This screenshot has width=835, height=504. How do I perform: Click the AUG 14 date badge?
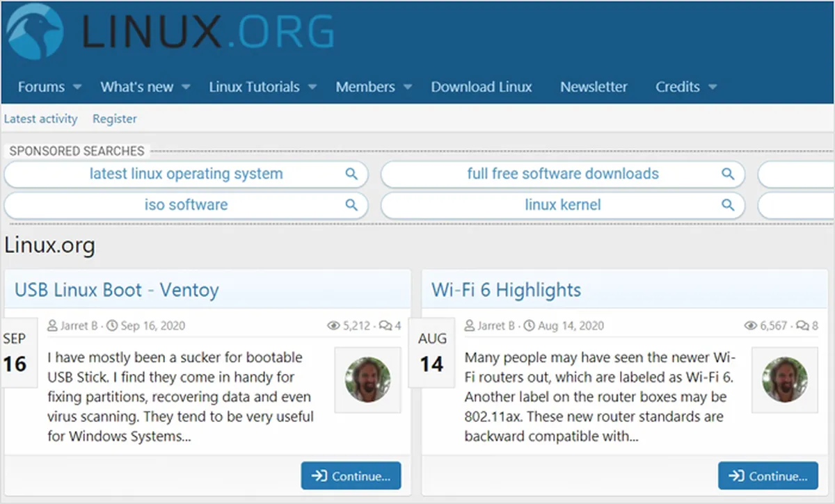(432, 353)
